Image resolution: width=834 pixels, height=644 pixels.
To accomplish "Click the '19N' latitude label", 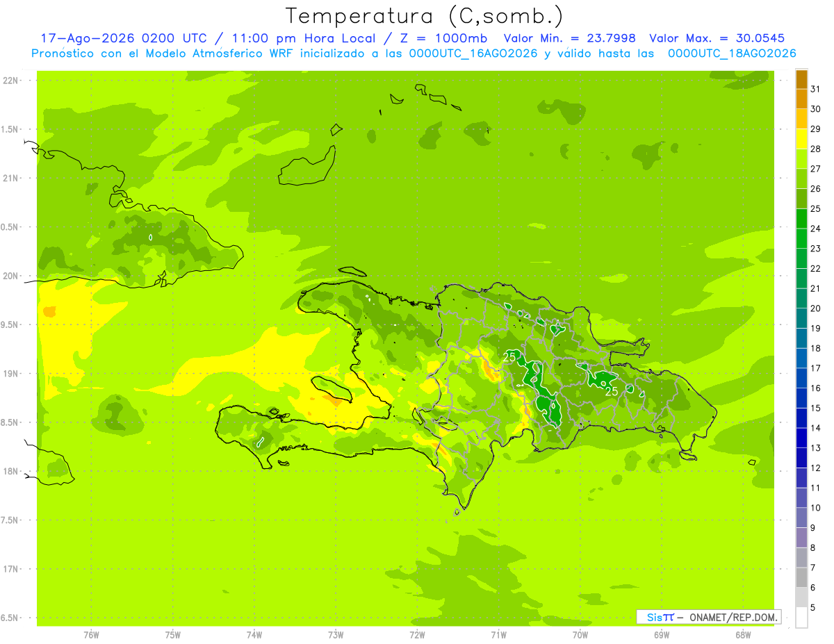I will click(11, 374).
